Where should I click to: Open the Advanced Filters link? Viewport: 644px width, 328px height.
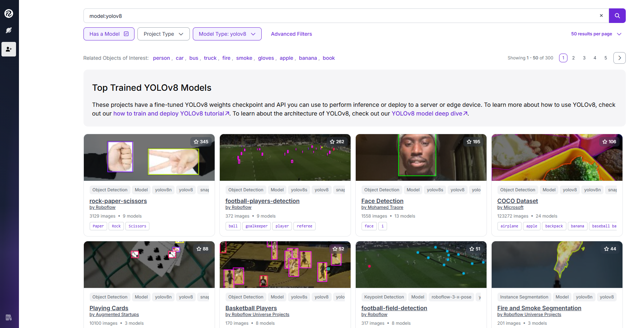coord(291,34)
